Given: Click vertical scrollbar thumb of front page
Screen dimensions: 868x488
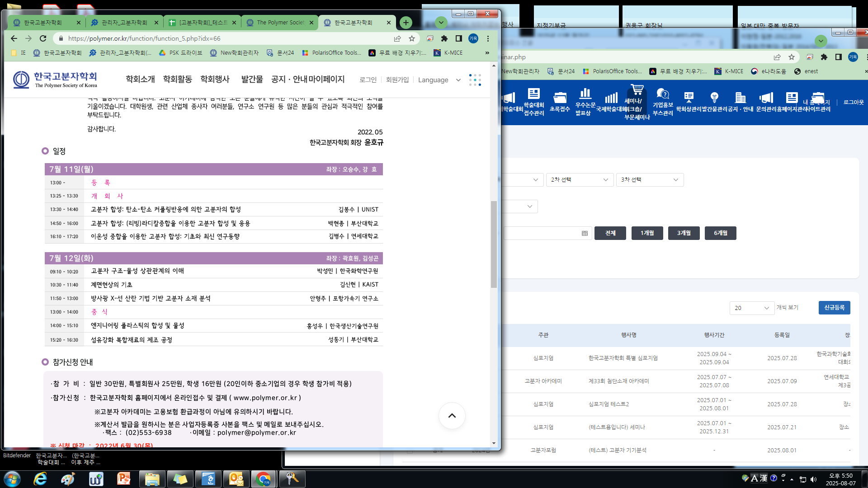Looking at the screenshot, I should 494,244.
